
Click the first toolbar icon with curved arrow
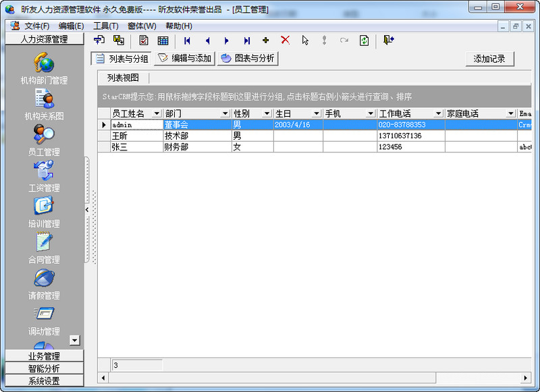pos(99,40)
